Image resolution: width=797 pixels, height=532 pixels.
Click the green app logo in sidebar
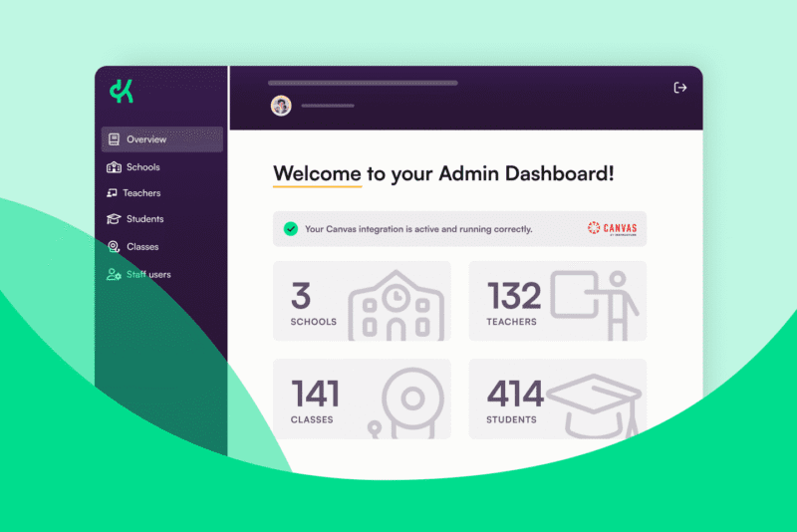122,91
